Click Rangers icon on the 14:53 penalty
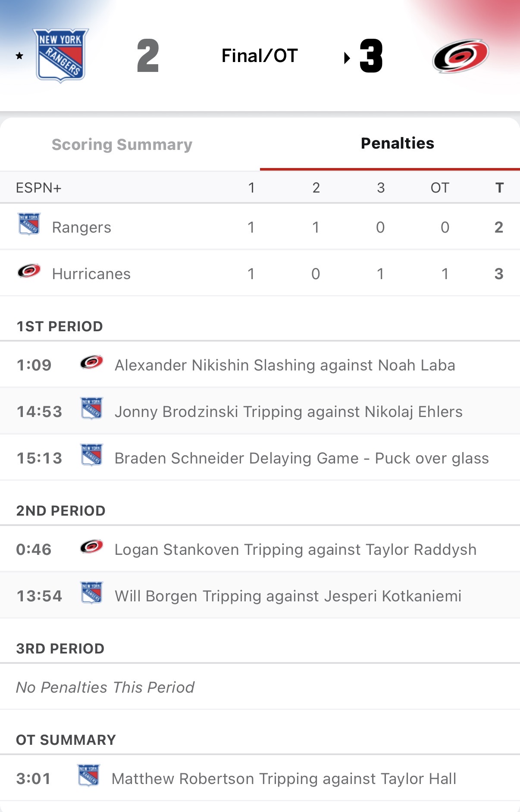The width and height of the screenshot is (520, 812). (91, 408)
